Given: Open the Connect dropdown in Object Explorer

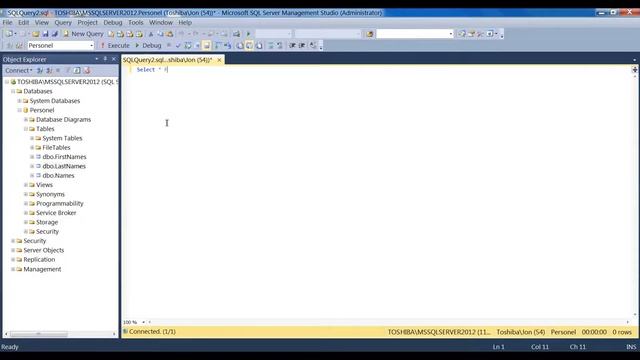Looking at the screenshot, I should click(18, 71).
